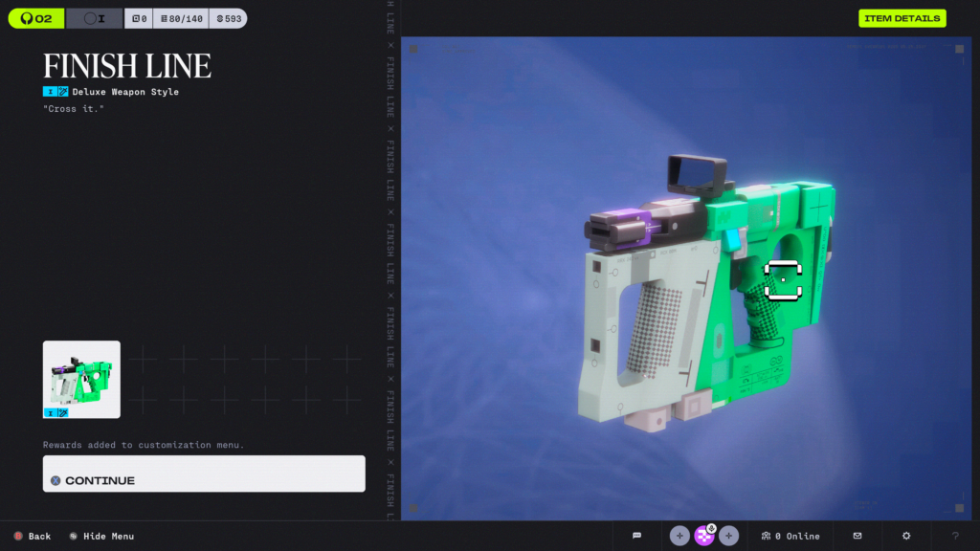Screen dimensions: 980x551
Task: Click the counter showing 0 in top bar
Action: click(x=139, y=18)
